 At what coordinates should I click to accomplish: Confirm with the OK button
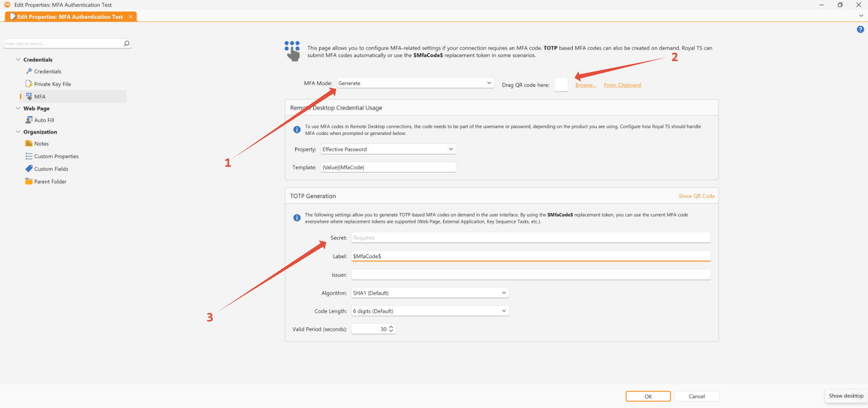point(648,396)
